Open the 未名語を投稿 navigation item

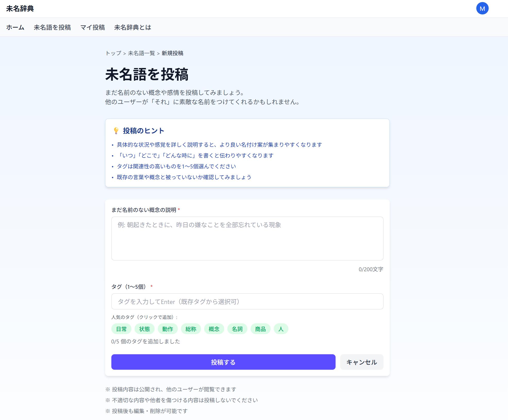click(52, 27)
